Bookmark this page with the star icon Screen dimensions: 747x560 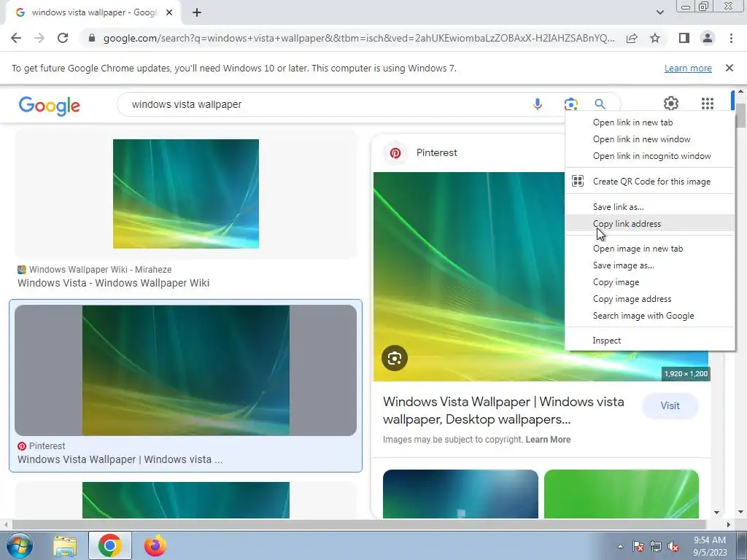[x=655, y=38]
